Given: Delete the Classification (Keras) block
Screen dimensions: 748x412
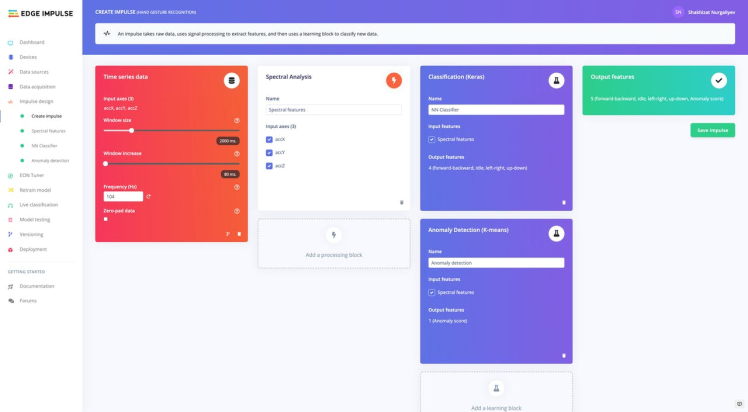Looking at the screenshot, I should click(564, 203).
